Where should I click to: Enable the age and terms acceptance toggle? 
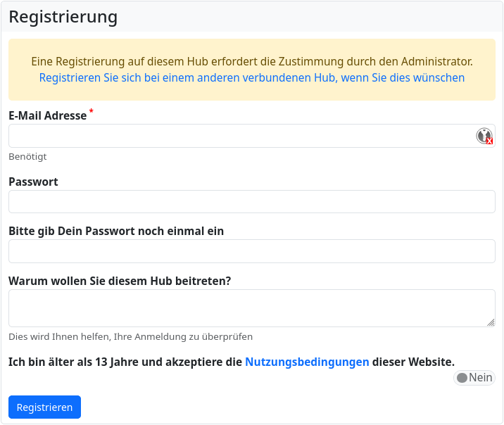pyautogui.click(x=474, y=378)
